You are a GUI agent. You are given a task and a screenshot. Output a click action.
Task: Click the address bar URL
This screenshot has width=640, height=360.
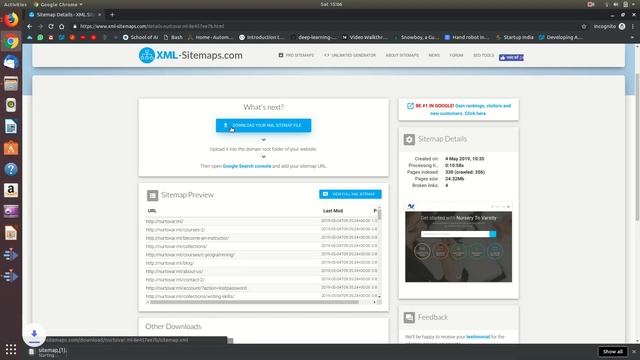point(152,26)
